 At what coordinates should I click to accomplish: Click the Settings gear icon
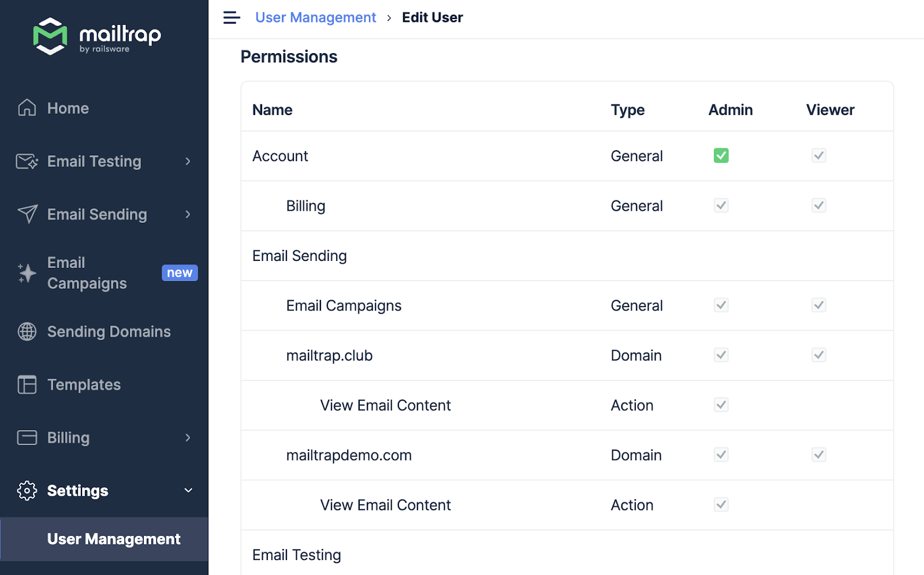pyautogui.click(x=27, y=491)
